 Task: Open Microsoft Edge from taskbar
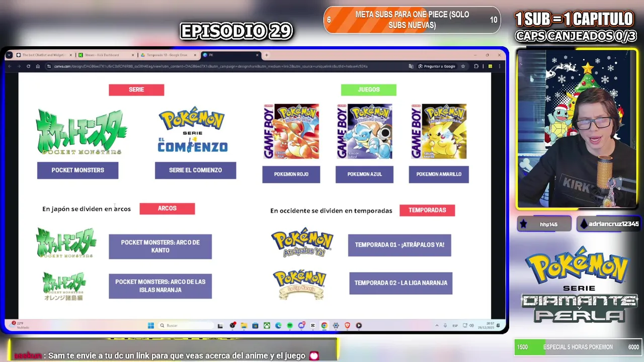278,325
